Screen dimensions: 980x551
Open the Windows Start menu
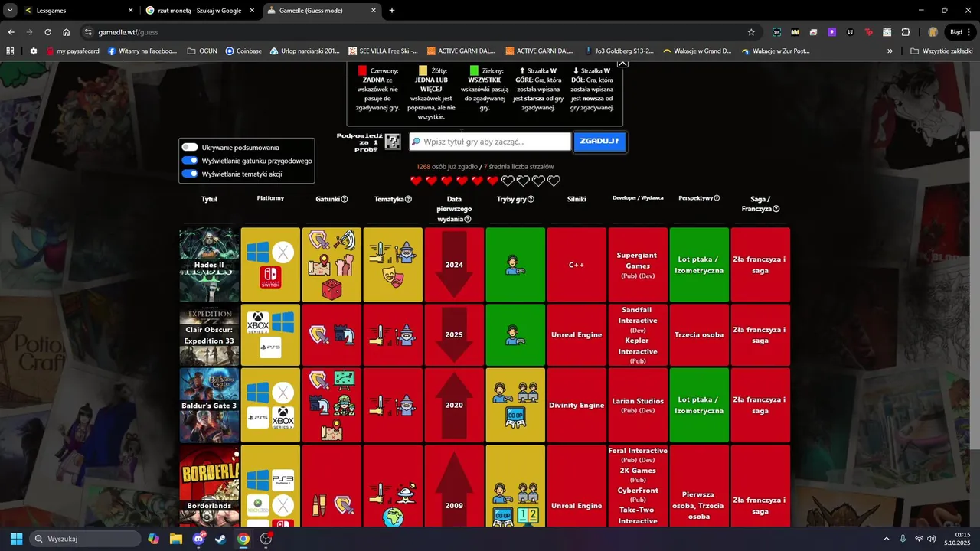tap(16, 539)
